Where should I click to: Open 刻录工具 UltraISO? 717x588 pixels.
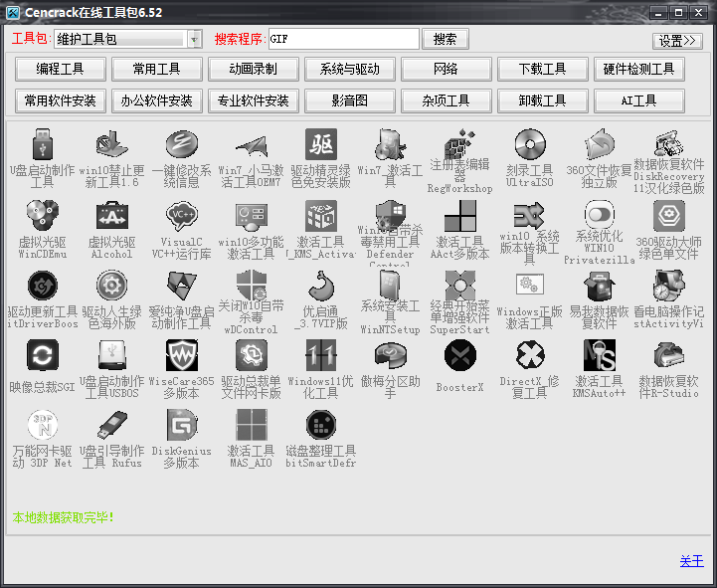pyautogui.click(x=529, y=145)
